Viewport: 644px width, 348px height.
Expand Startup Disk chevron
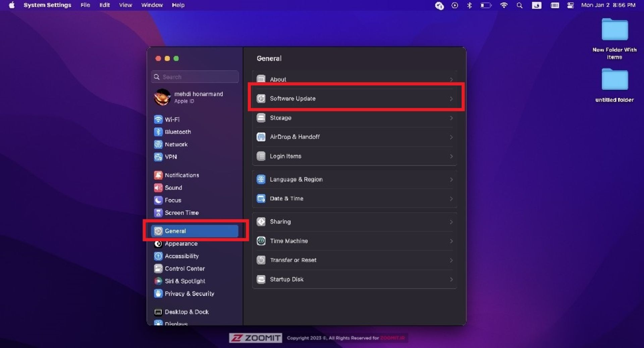451,279
